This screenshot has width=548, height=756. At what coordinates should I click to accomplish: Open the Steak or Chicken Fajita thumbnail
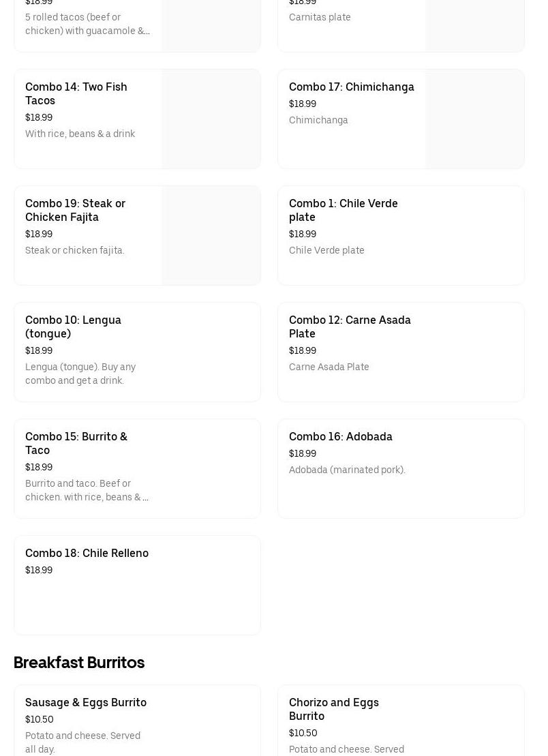tap(211, 236)
